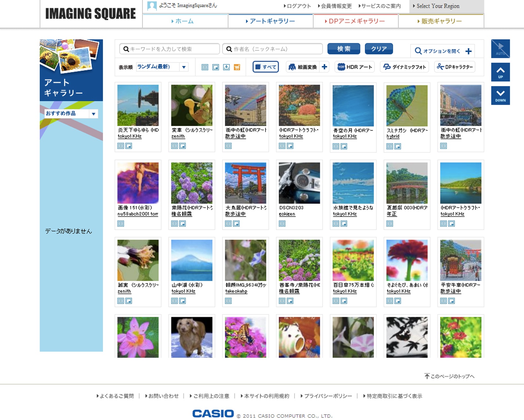This screenshot has width=524, height=420.
Task: Click the text-lines icon under 朝顔IMG_9634
Action: [228, 301]
